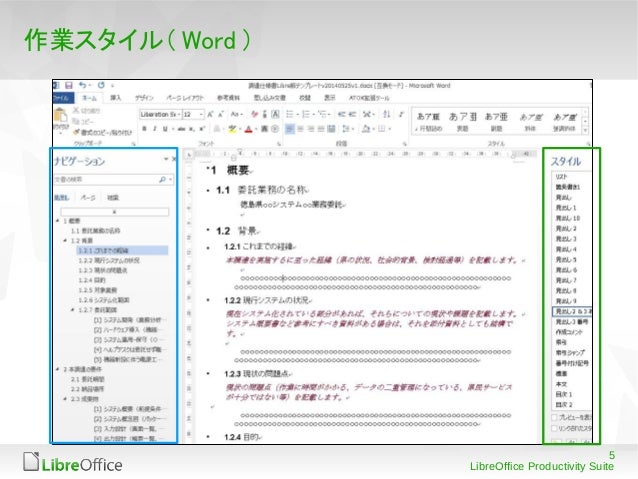Viewport: 638px width, 479px height.
Task: Click the decrease indent icon
Action: 341,114
